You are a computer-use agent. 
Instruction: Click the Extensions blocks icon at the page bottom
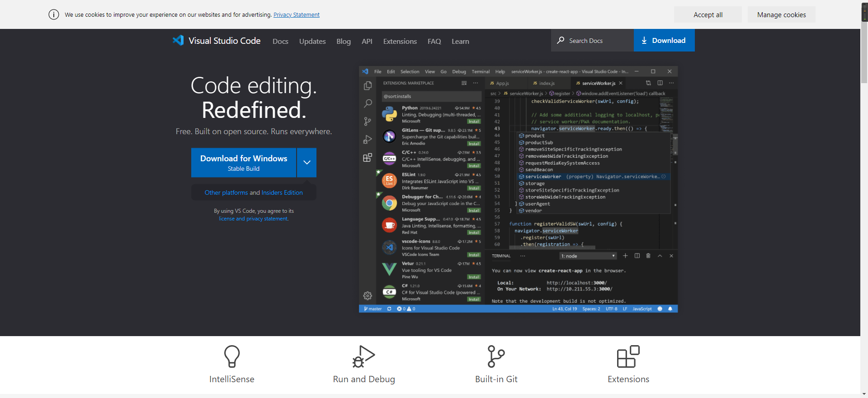coord(628,356)
